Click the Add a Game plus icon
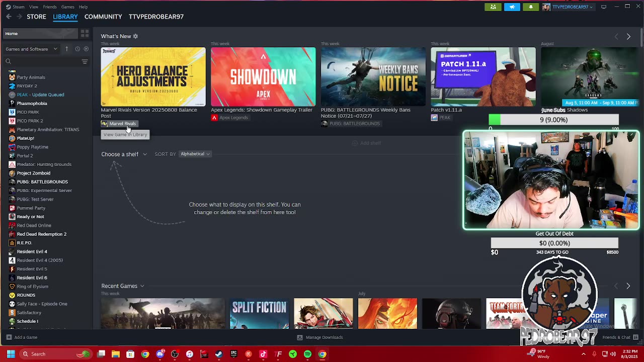644x362 pixels. (9, 337)
